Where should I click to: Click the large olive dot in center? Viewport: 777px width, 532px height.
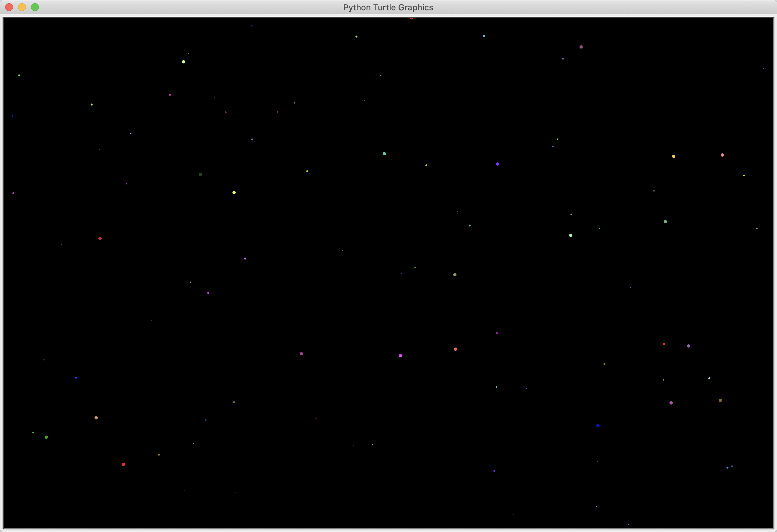[x=455, y=275]
